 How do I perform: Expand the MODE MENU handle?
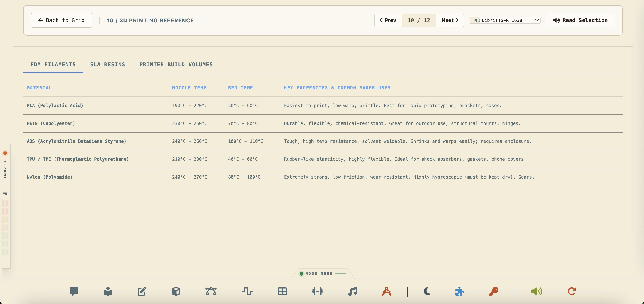323,274
